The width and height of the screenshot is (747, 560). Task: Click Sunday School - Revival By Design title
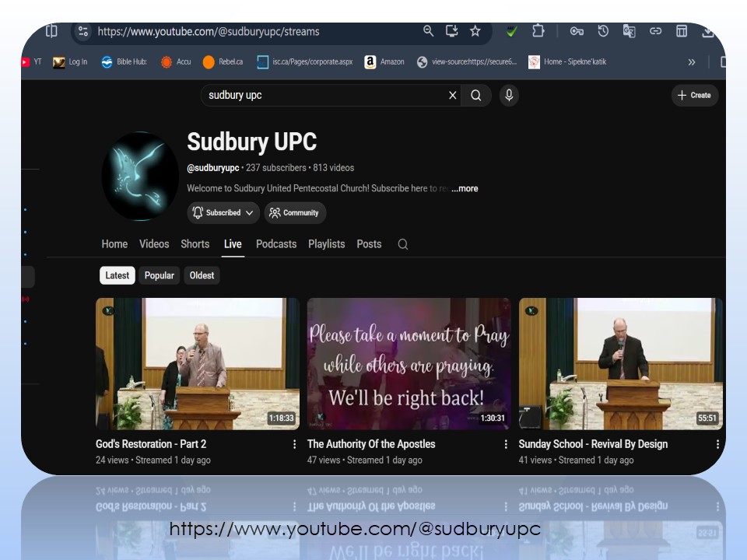tap(593, 444)
